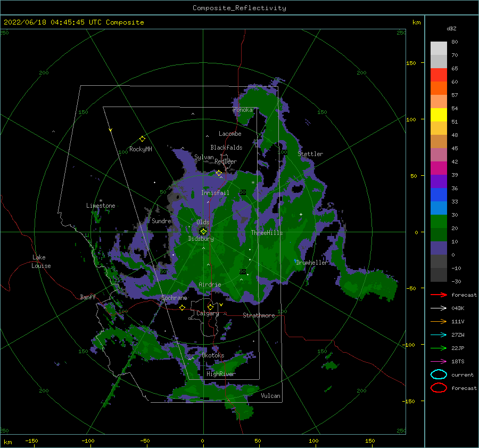Screen dimensions: 479x448
Task: Click the RockyMH label
Action: point(141,149)
